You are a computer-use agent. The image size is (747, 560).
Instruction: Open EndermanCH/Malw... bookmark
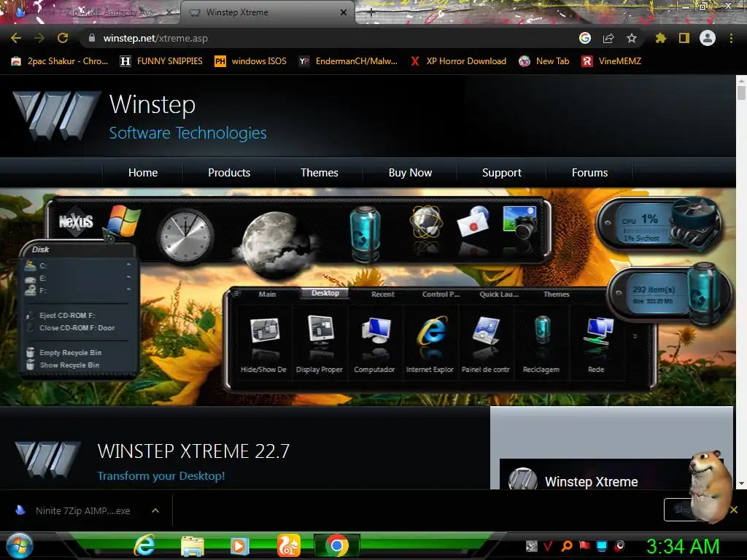point(348,61)
